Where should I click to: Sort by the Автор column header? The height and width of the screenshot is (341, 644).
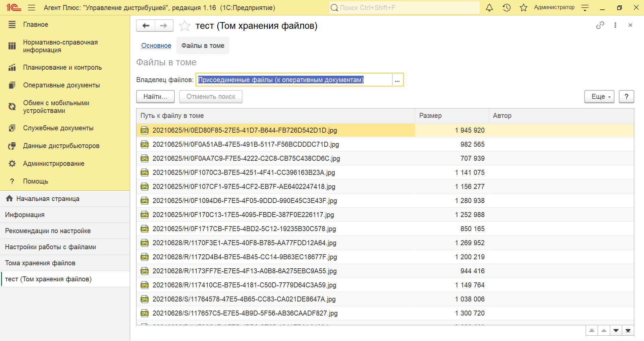pos(561,116)
